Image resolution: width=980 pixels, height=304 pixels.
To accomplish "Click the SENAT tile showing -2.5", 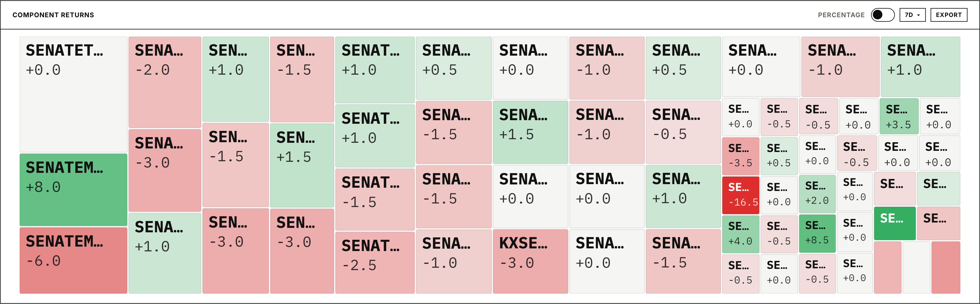I will [x=375, y=263].
